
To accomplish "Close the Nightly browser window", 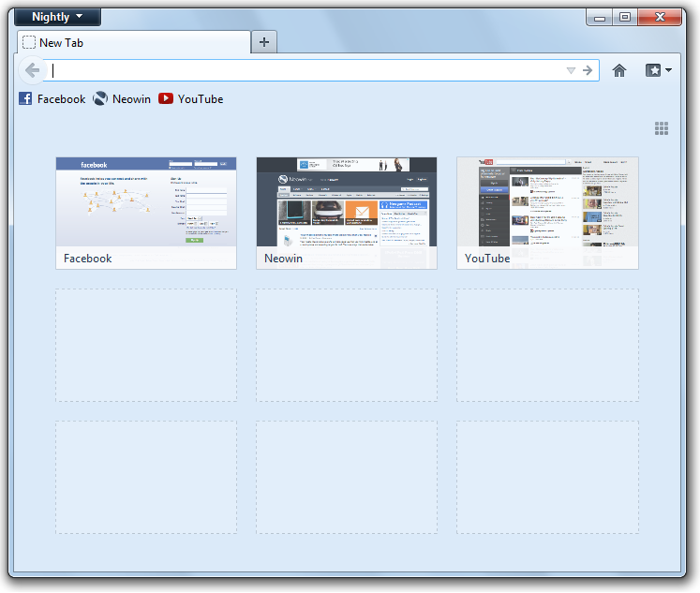I will coord(660,18).
